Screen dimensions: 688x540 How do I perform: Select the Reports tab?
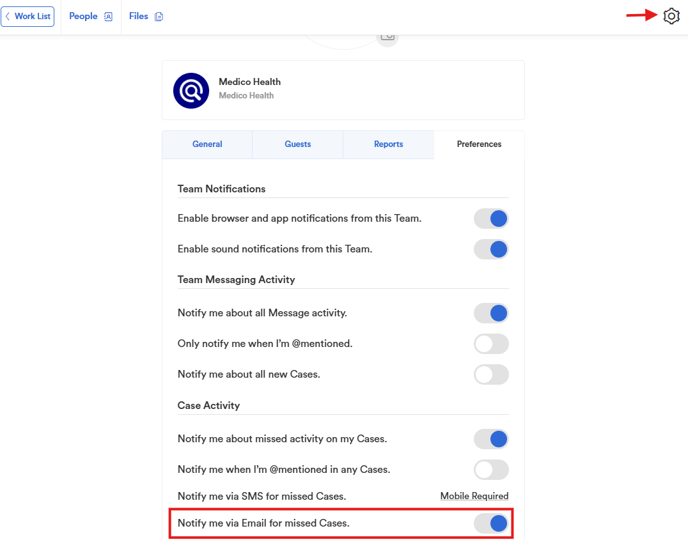[388, 144]
